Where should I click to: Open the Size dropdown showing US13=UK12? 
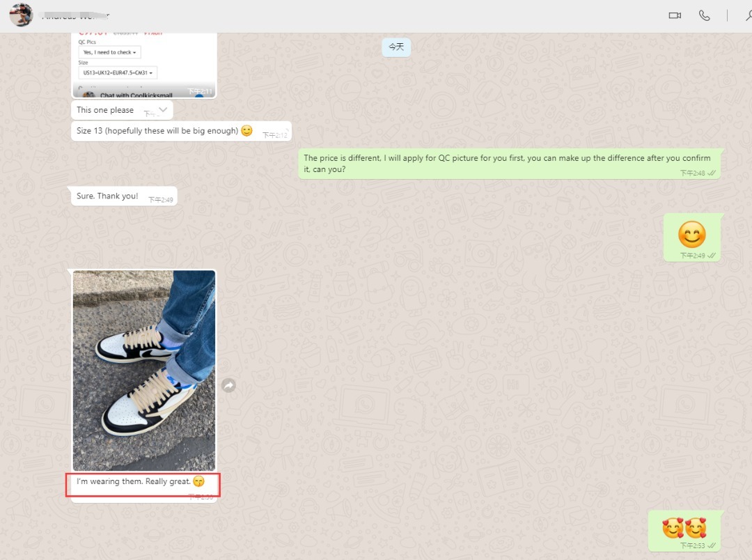(118, 72)
